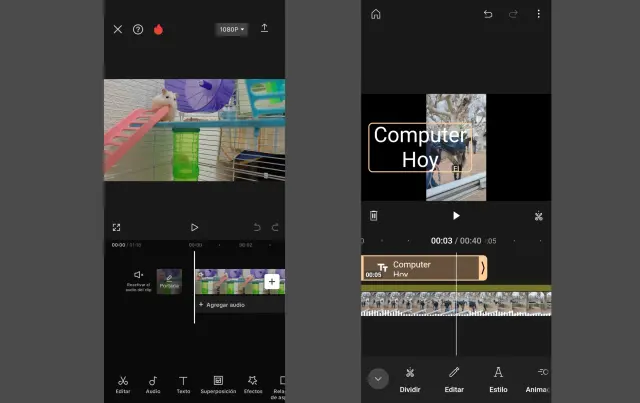Click Agregar audio in the timeline
The image size is (640, 403).
(x=223, y=304)
